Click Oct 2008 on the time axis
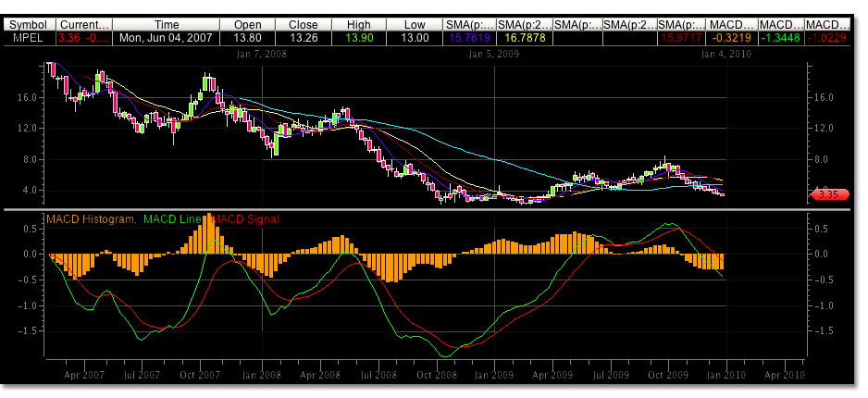 437,376
